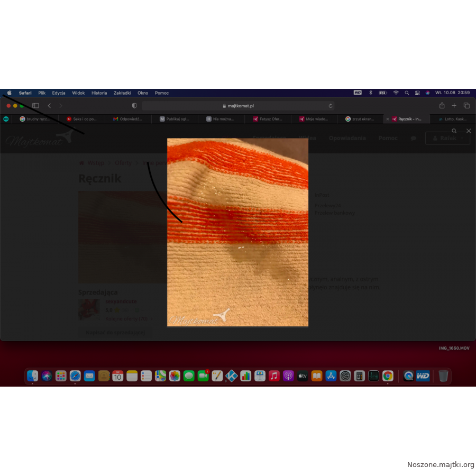Image resolution: width=476 pixels, height=476 pixels.
Task: Toggle the Safari sidebar
Action: tap(35, 106)
